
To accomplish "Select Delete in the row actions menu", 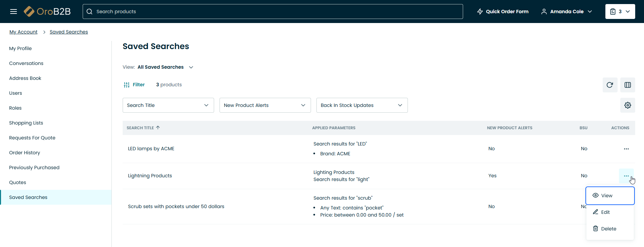I will [608, 229].
